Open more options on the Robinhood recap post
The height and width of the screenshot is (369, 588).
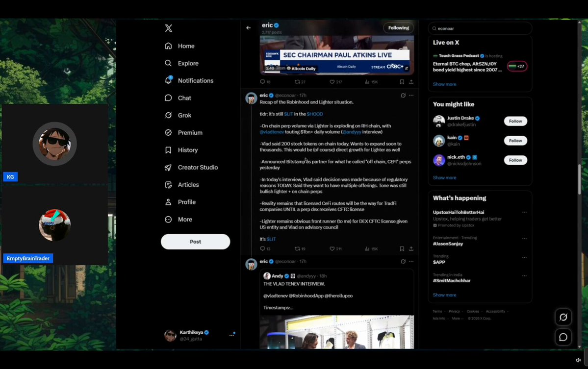[411, 96]
